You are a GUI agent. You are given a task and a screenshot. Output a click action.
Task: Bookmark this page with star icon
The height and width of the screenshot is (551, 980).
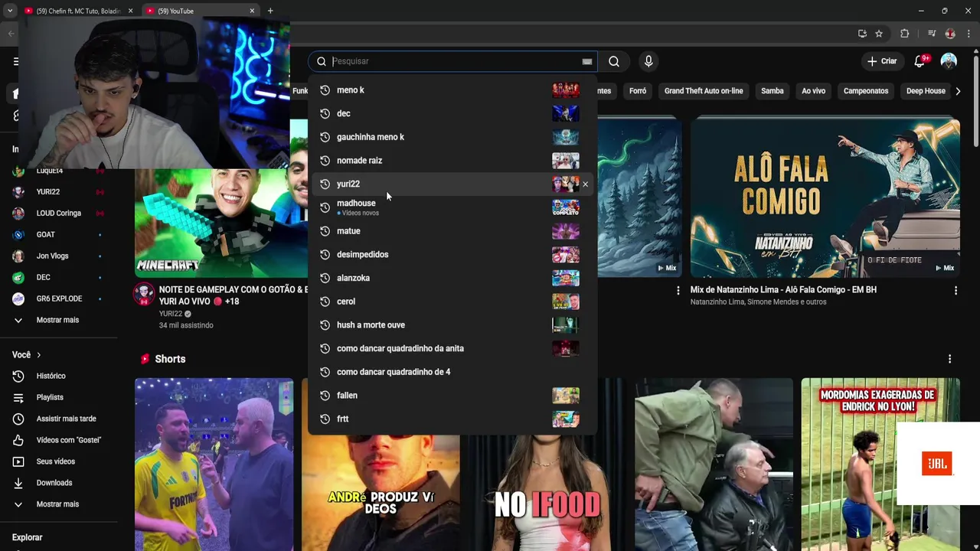879,34
